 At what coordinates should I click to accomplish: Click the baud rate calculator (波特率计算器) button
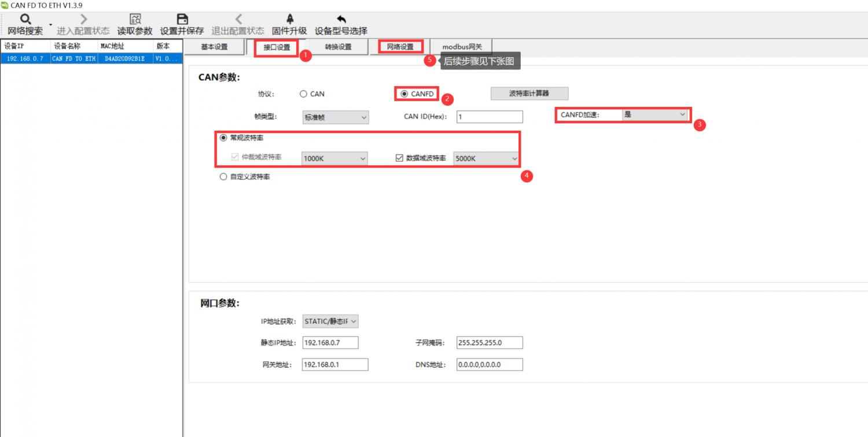[529, 93]
